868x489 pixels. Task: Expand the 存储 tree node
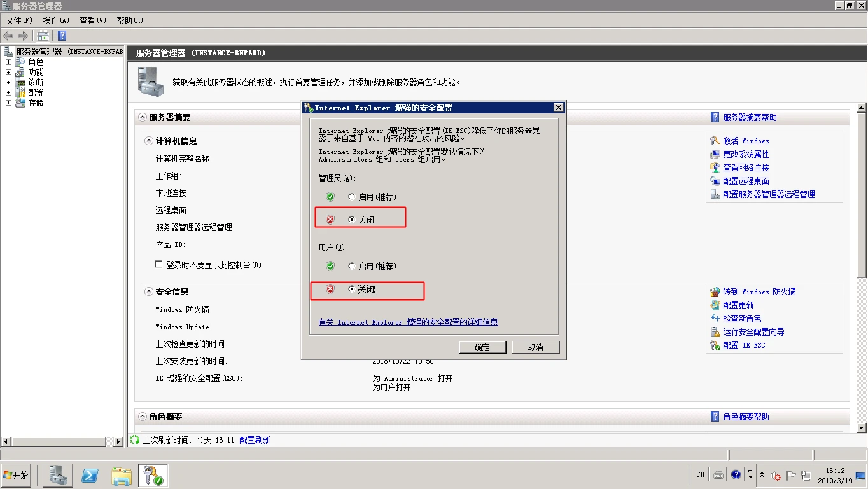pos(8,103)
